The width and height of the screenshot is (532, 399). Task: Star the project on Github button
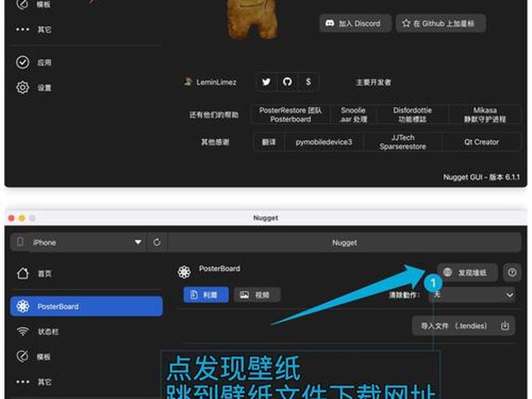click(x=440, y=23)
